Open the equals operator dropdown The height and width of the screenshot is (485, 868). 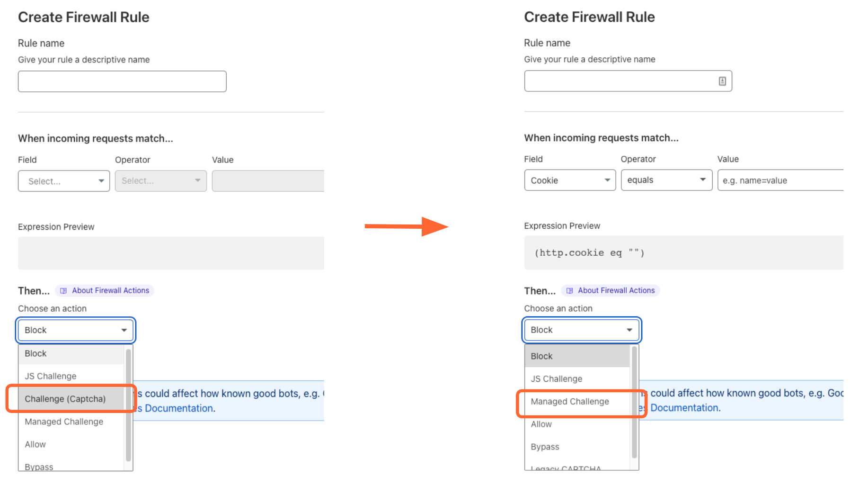666,180
